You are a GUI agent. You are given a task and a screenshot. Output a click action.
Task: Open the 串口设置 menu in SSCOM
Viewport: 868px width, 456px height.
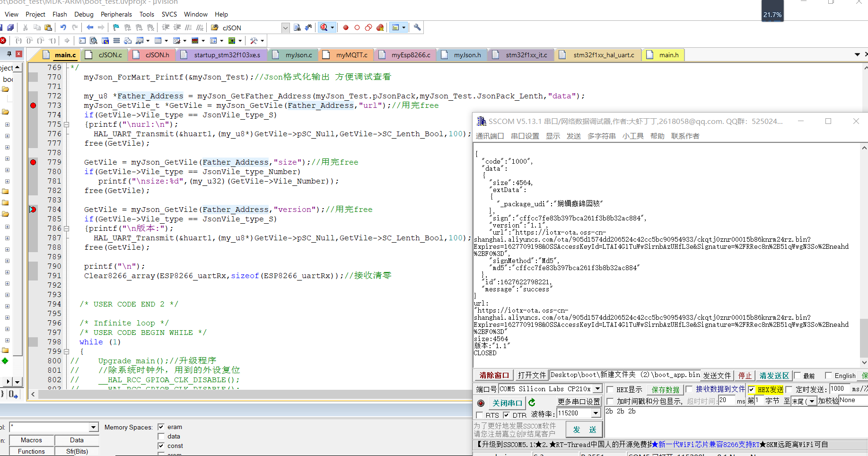tap(525, 136)
